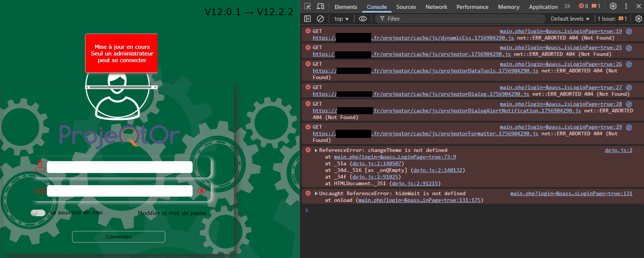644x258 pixels.
Task: Click the username input field
Action: [119, 167]
